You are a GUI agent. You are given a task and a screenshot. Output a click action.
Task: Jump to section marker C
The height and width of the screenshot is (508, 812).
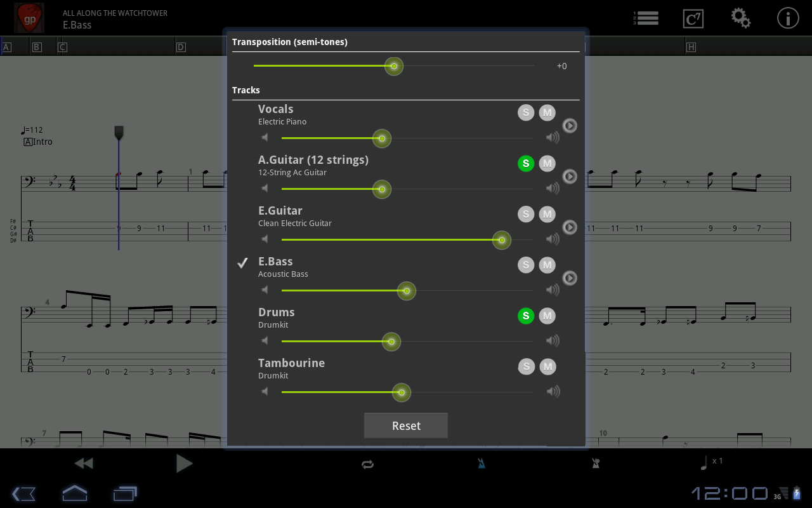click(x=62, y=47)
